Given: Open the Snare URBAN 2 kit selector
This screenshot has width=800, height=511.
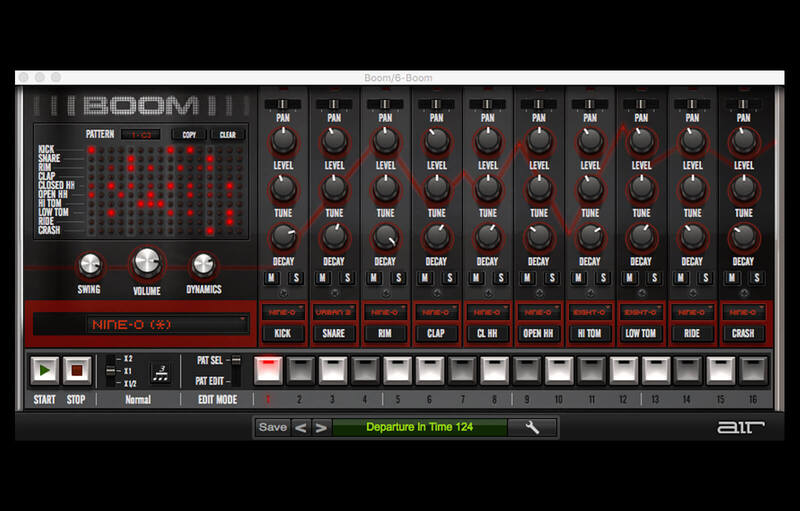Looking at the screenshot, I should point(334,312).
